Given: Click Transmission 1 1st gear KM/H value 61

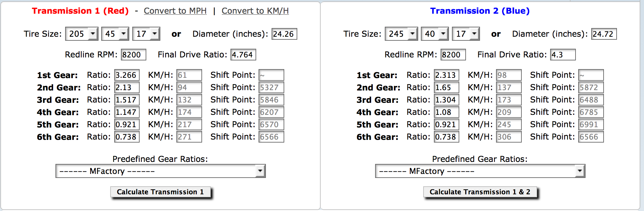Looking at the screenshot, I should pyautogui.click(x=189, y=75).
